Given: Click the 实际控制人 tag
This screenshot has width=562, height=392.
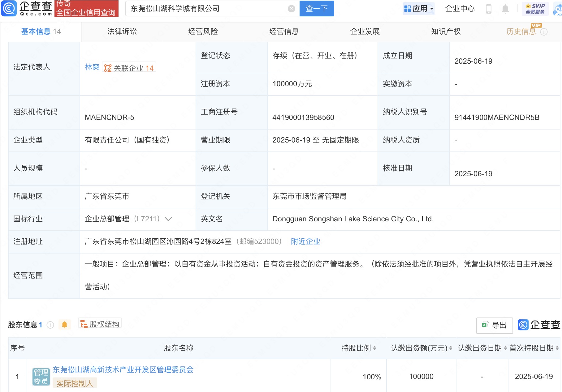Looking at the screenshot, I should click(75, 383).
